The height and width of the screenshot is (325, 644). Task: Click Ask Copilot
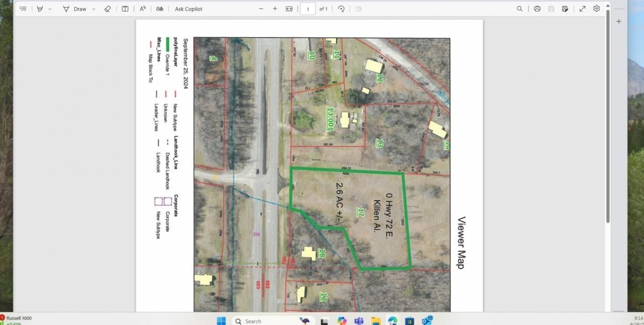tap(189, 9)
